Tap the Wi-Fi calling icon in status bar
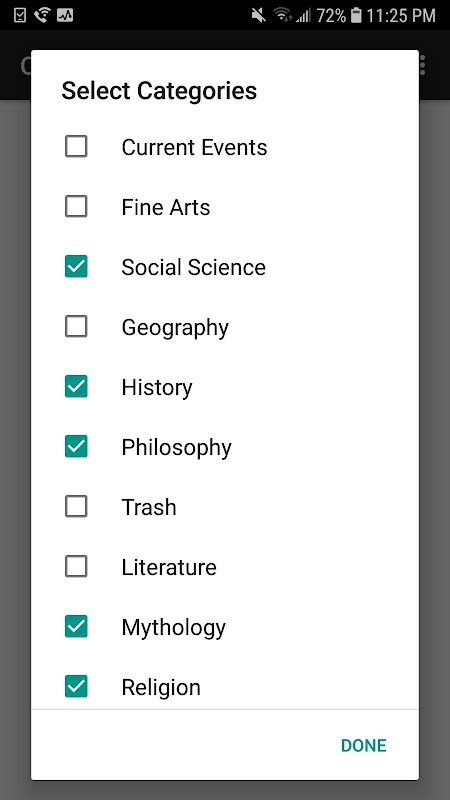This screenshot has width=450, height=800. click(x=42, y=15)
